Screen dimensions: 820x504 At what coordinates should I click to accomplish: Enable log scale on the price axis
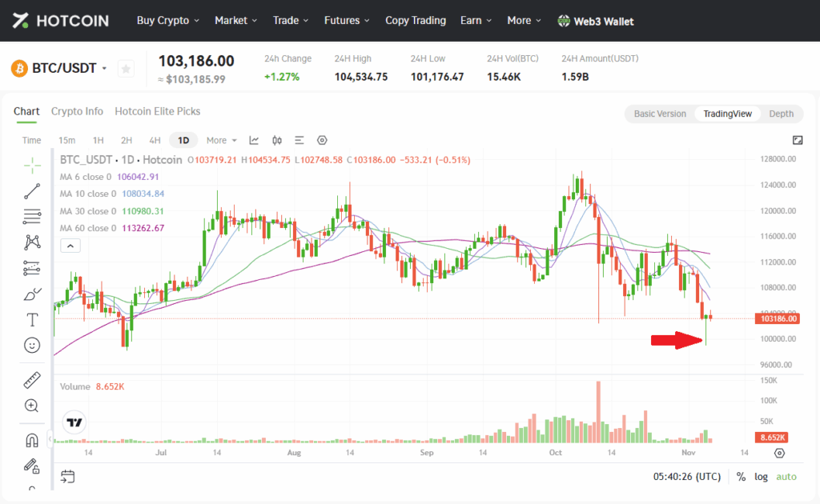click(x=761, y=477)
